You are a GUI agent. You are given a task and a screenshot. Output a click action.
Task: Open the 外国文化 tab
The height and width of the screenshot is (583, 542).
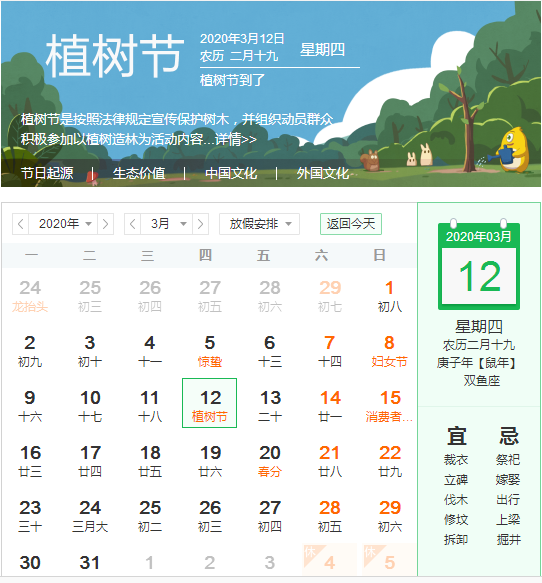[x=323, y=173]
